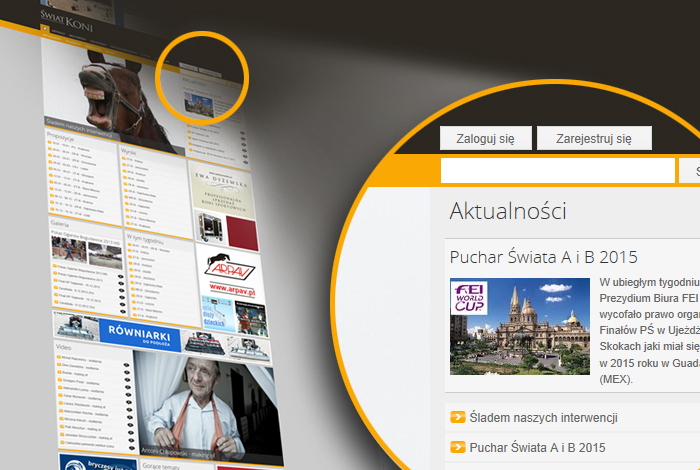
Task: Click the FEI World Cup cathedral thumbnail
Action: tap(519, 327)
